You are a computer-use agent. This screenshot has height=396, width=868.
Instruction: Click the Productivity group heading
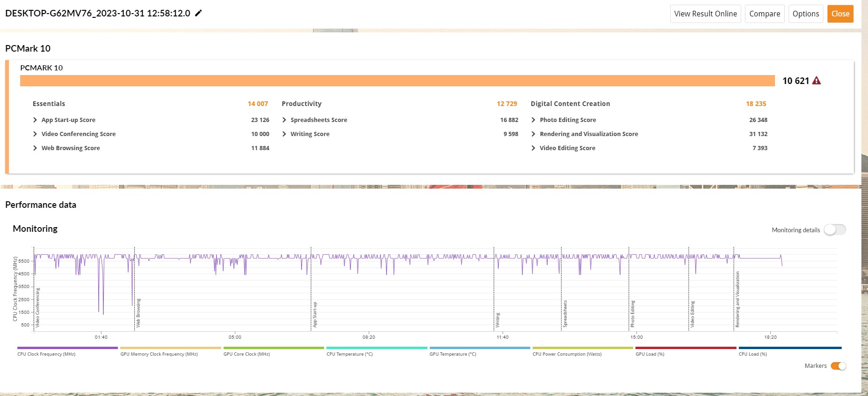pyautogui.click(x=302, y=104)
